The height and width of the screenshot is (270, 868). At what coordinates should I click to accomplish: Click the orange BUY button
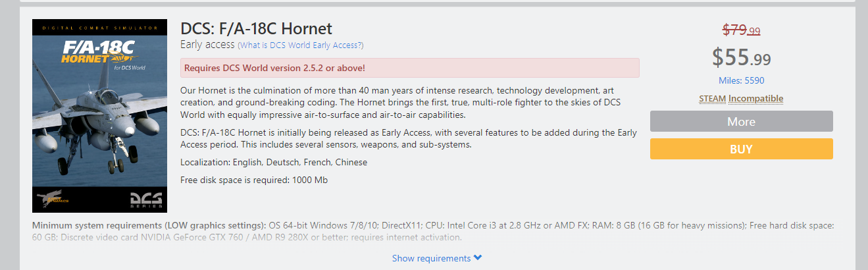tap(741, 149)
